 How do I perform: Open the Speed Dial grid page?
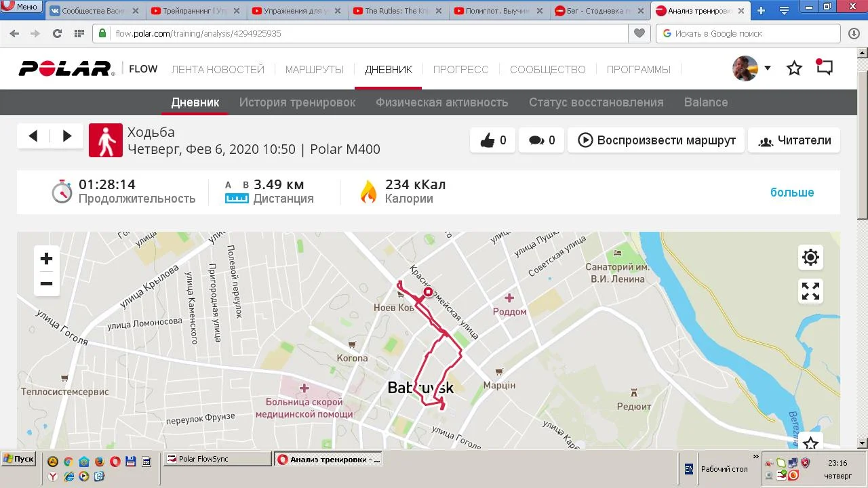point(79,33)
